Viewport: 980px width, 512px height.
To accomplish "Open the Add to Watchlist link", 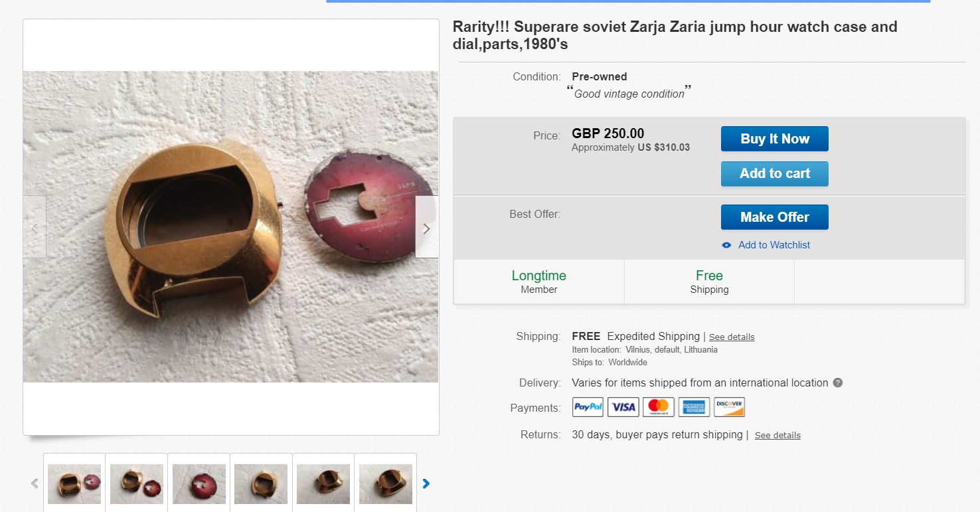I will click(774, 245).
